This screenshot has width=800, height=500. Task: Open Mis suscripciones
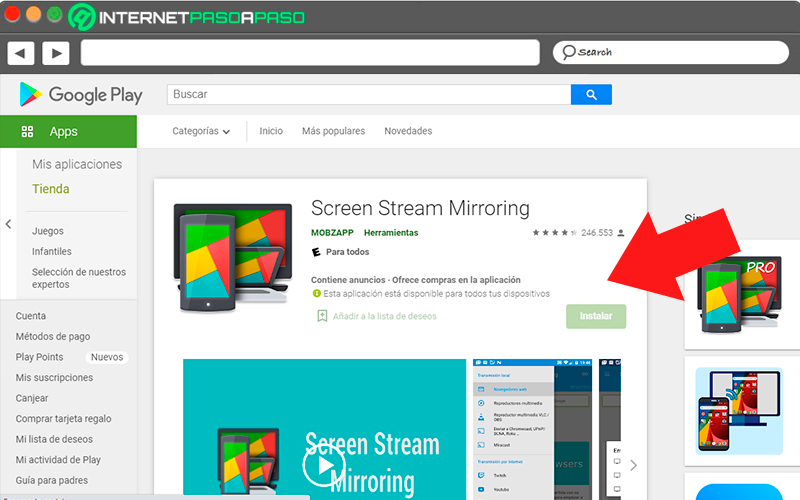point(54,378)
